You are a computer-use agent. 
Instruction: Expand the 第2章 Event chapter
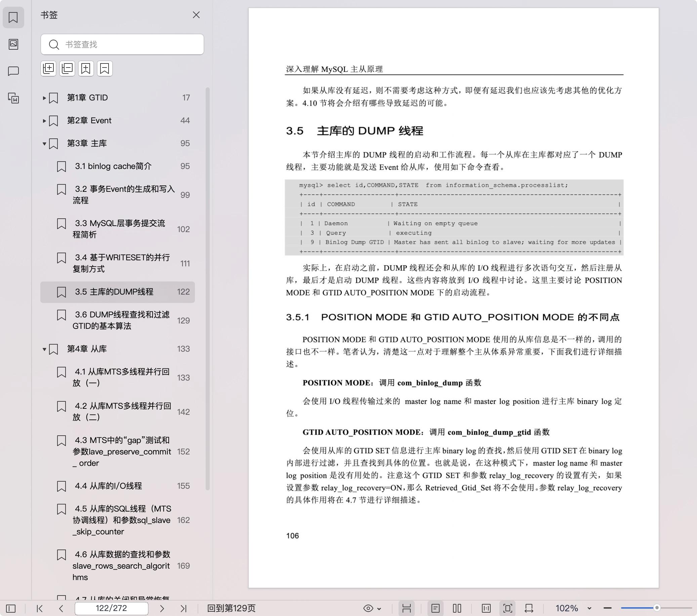[x=44, y=121]
